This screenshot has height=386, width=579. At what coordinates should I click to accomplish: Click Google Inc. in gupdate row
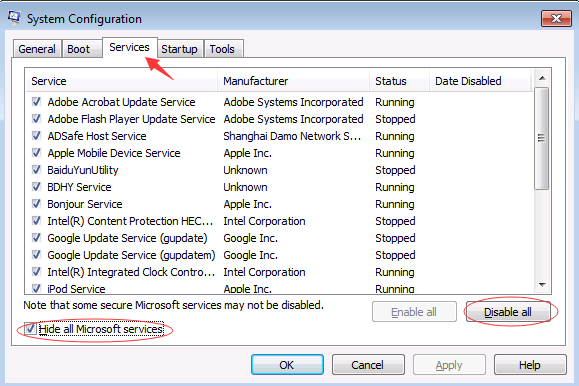pos(250,238)
